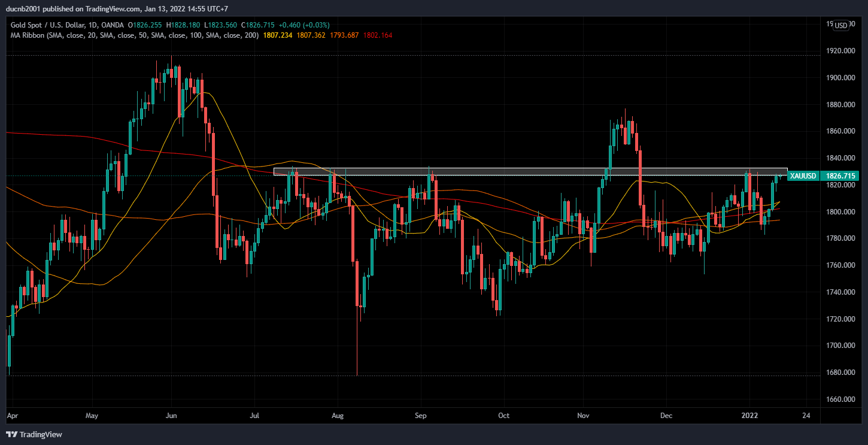Click the 1860.000 price axis label
This screenshot has width=868, height=445.
[840, 131]
